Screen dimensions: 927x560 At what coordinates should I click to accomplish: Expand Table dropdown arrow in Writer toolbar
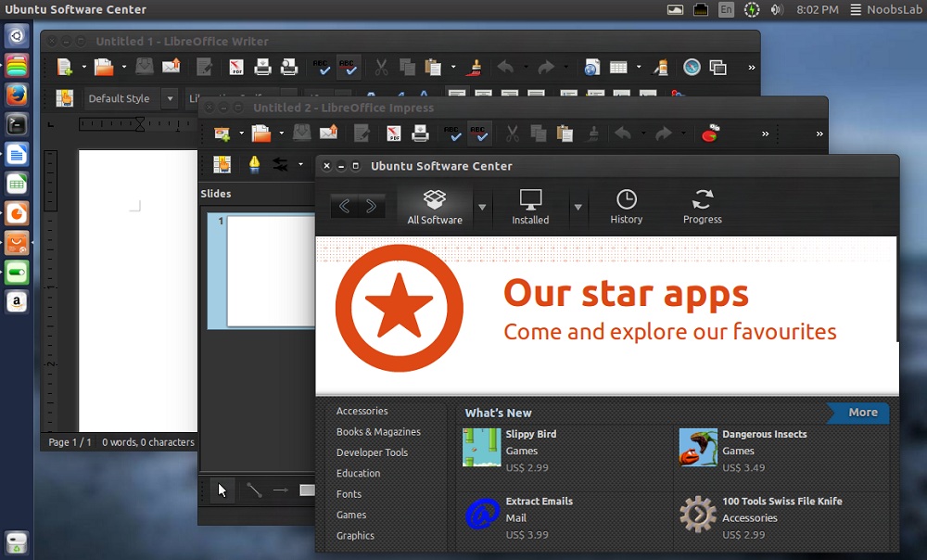click(639, 67)
